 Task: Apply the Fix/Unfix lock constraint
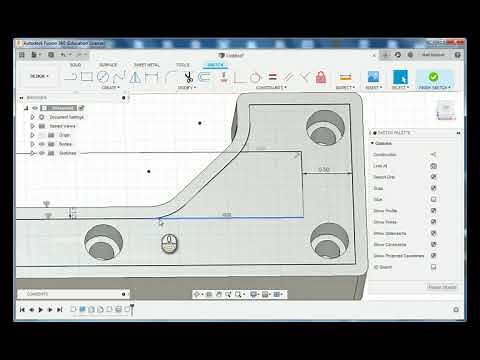click(321, 77)
